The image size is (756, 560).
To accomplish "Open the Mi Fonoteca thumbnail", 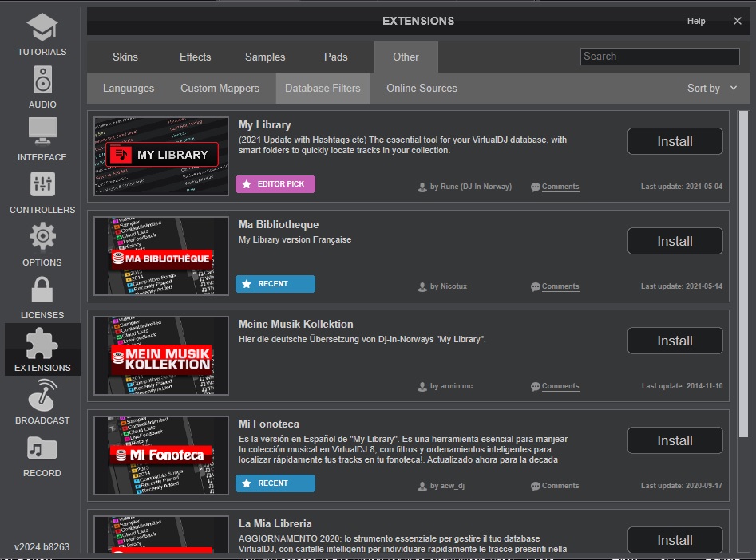I will tap(161, 455).
